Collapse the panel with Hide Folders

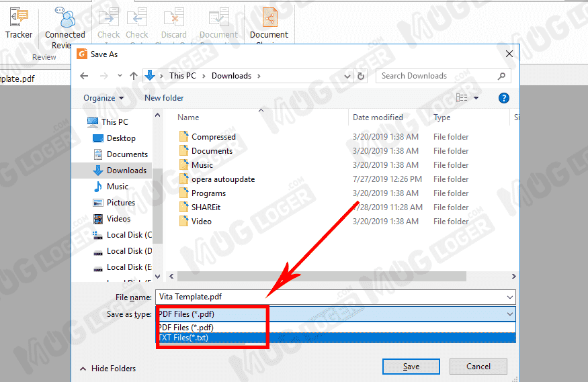[x=108, y=369]
